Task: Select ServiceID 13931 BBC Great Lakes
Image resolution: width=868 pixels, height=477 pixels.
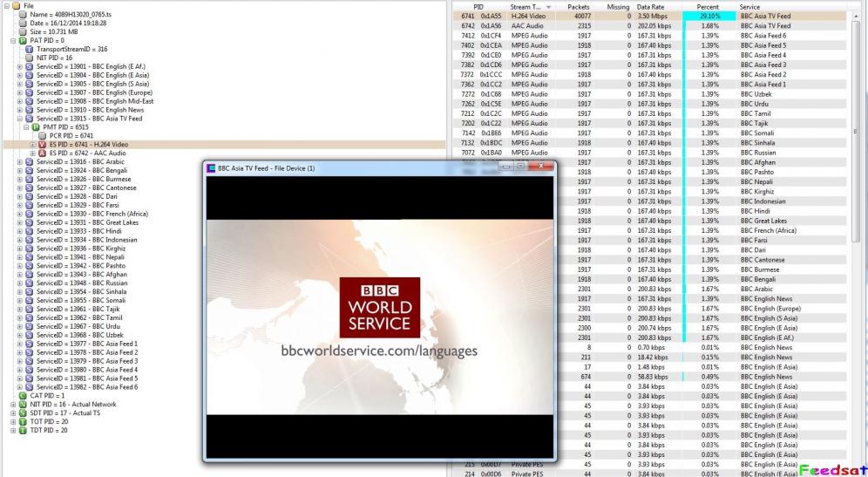Action: tap(87, 222)
